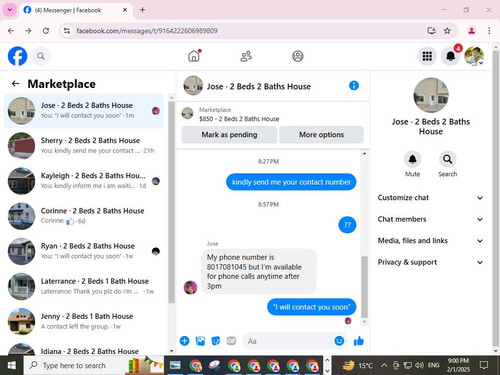Image resolution: width=500 pixels, height=375 pixels.
Task: Open Idiana 2 Beds 2 Baths House chat
Action: click(84, 349)
